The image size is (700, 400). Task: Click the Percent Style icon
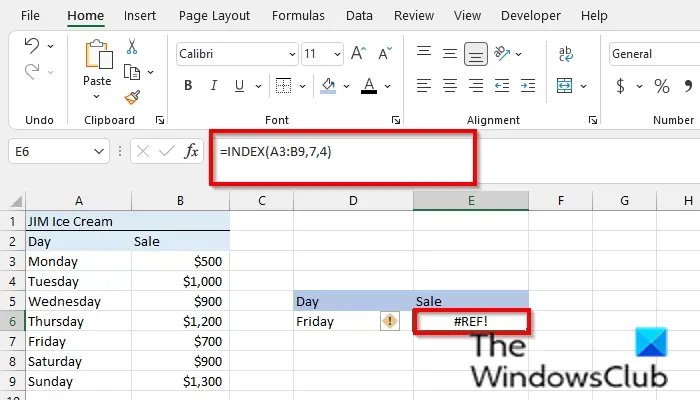click(662, 86)
